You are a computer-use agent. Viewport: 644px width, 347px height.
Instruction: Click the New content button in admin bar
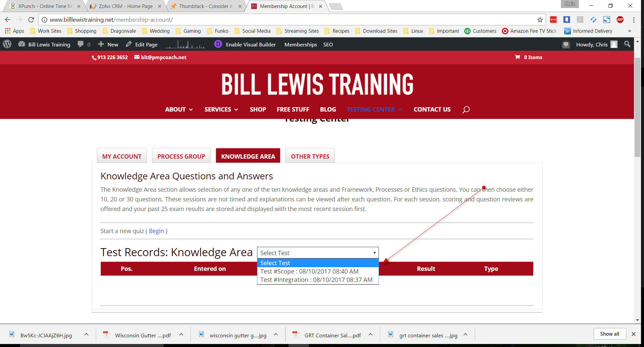[x=109, y=44]
